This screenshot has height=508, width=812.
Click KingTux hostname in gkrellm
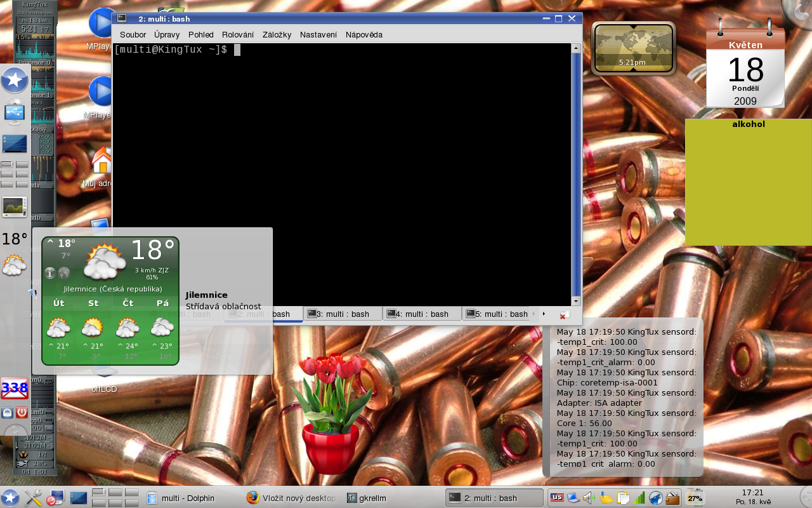[x=36, y=5]
